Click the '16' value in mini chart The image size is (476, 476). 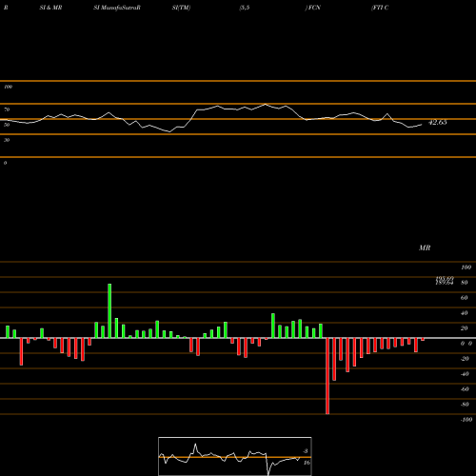pyautogui.click(x=307, y=463)
